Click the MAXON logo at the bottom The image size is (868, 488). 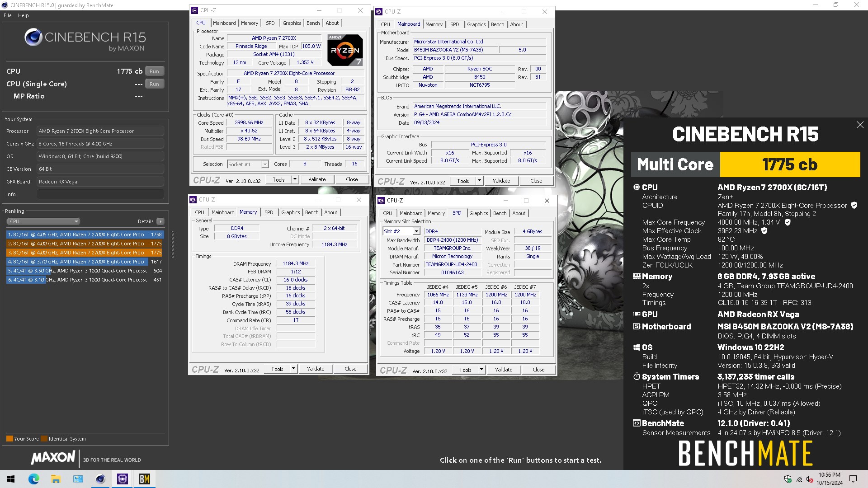53,458
